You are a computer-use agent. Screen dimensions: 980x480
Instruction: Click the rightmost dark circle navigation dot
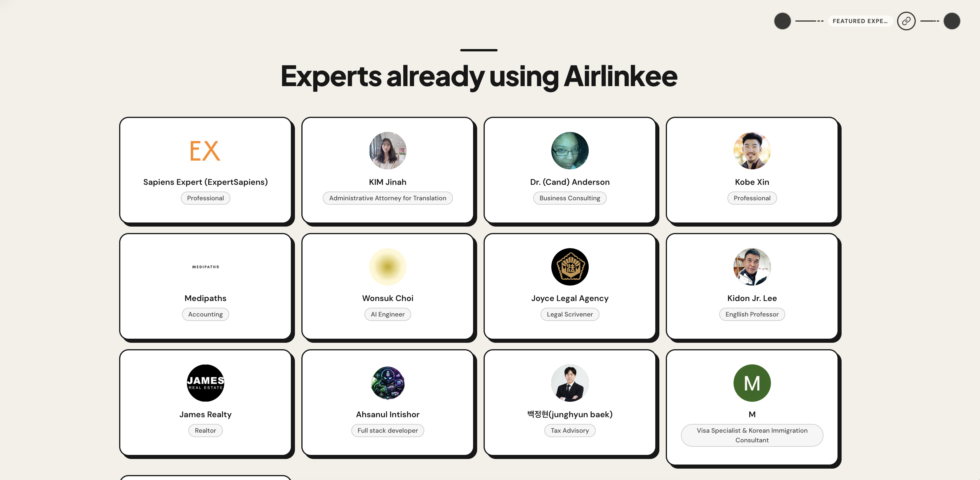pyautogui.click(x=951, y=21)
